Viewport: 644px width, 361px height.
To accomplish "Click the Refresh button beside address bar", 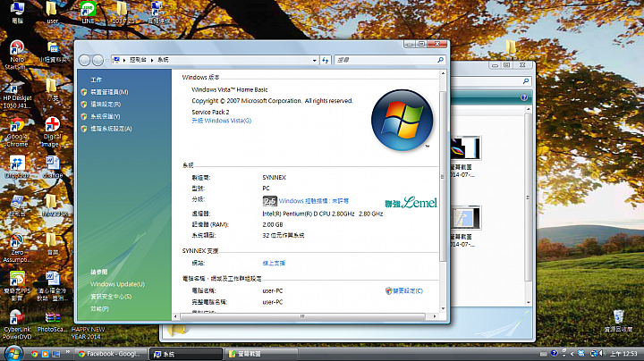I will (326, 60).
